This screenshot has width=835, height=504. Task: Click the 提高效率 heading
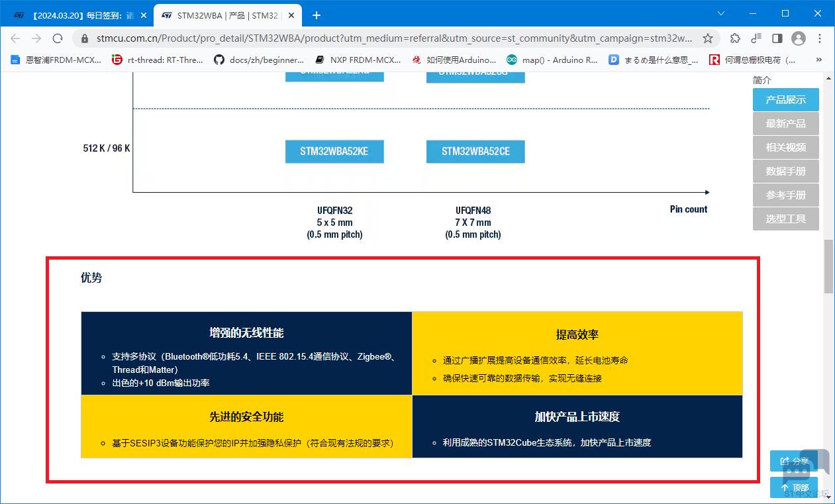577,334
